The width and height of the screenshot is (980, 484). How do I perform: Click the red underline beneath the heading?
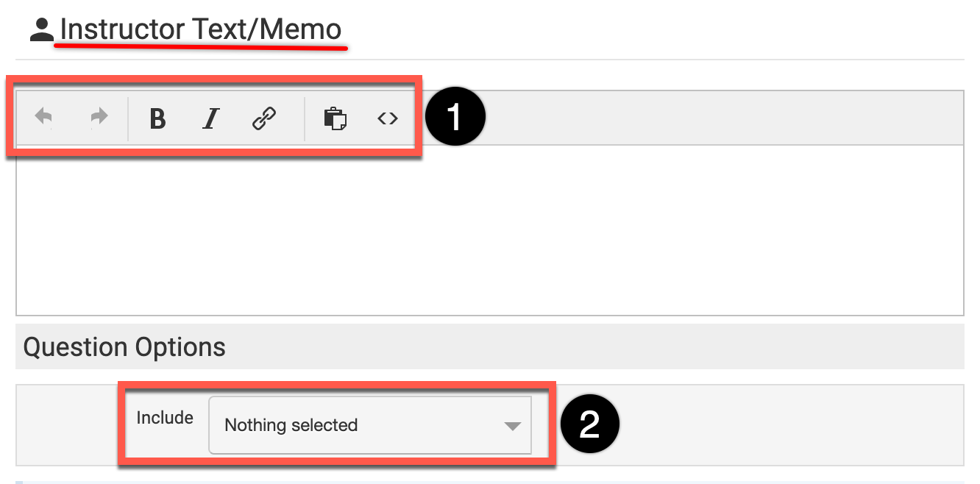[x=201, y=46]
